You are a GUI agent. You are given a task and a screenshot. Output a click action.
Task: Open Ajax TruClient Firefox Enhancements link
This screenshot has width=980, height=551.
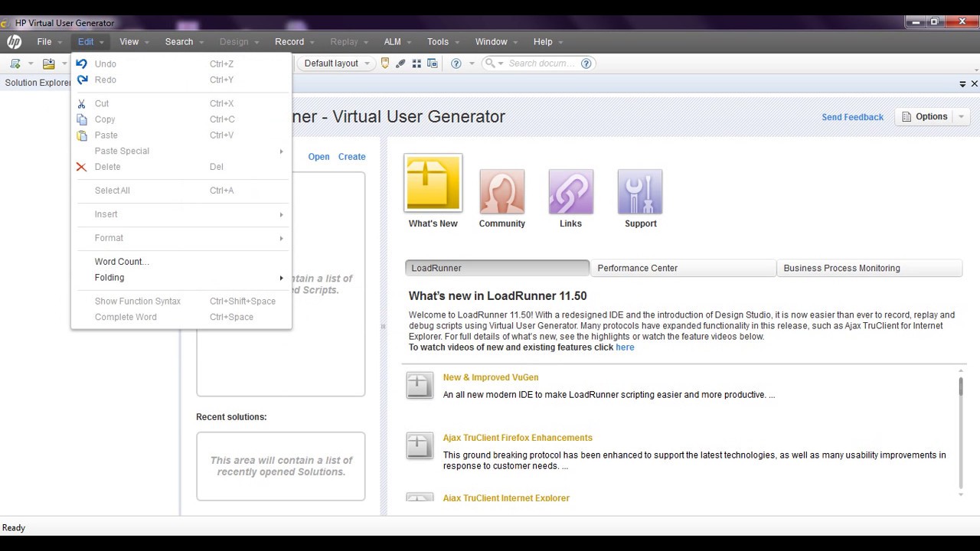pos(518,438)
